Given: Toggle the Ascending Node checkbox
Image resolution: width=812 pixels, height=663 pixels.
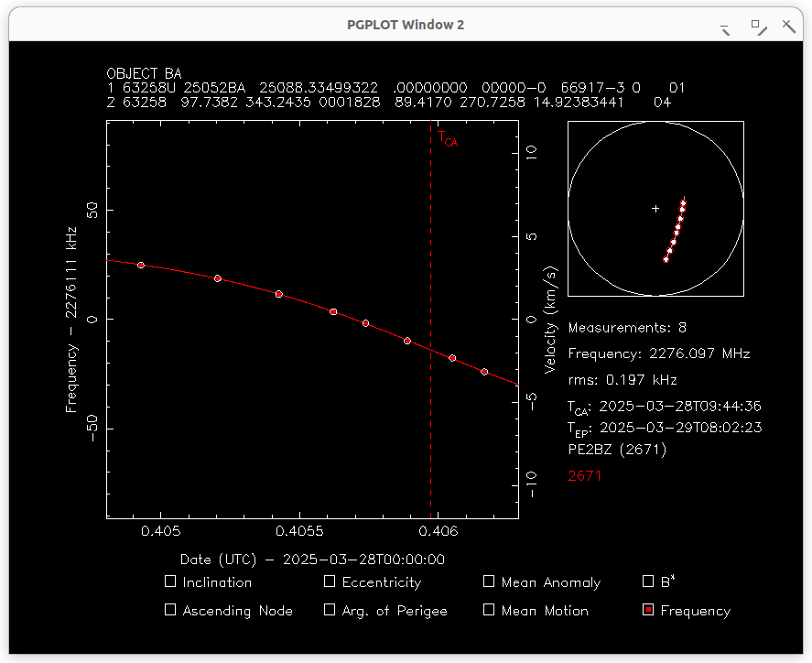Looking at the screenshot, I should click(x=170, y=610).
